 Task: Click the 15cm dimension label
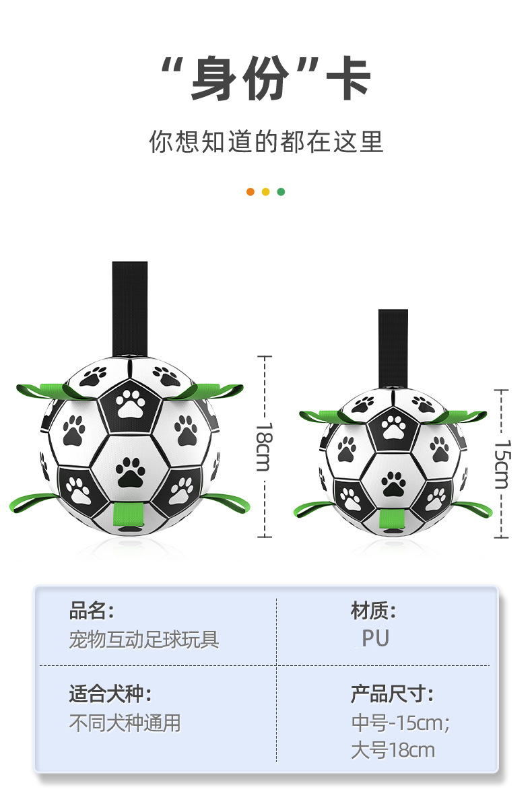(502, 465)
